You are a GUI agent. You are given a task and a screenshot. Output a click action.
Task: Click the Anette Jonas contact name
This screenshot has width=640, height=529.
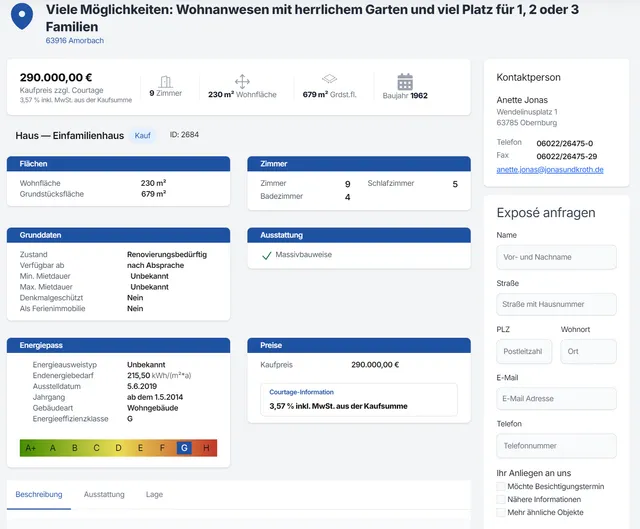pos(522,100)
